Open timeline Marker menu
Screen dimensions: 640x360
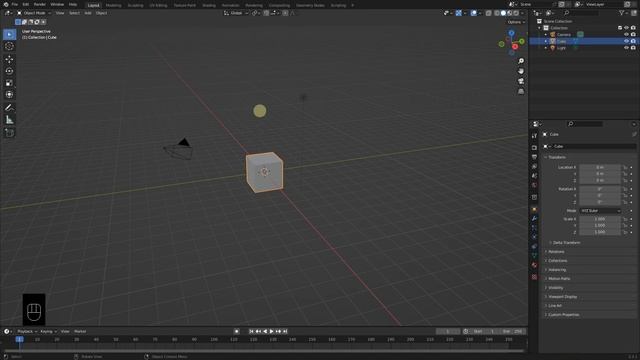(x=80, y=331)
